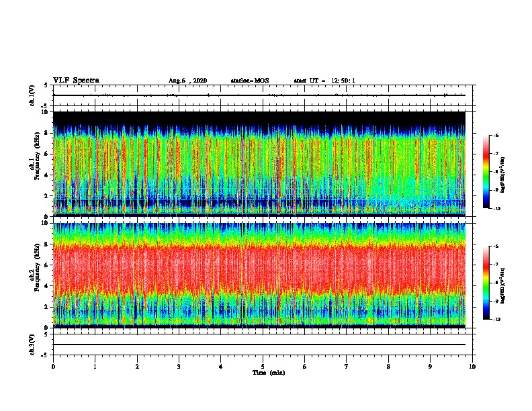The height and width of the screenshot is (411, 532).
Task: Select the 8 kHz tick label on the ch.1 axis
Action: click(46, 133)
